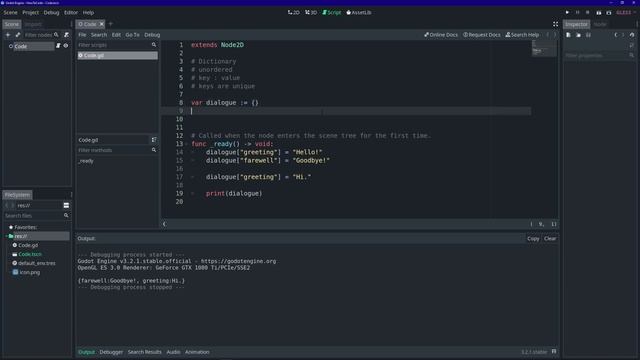Open the GLES3 renderer dropdown
This screenshot has height=360, width=640.
(x=626, y=13)
